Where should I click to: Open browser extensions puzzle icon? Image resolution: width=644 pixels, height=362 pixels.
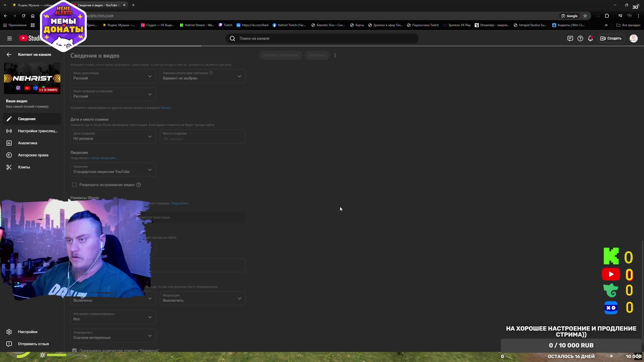607,16
